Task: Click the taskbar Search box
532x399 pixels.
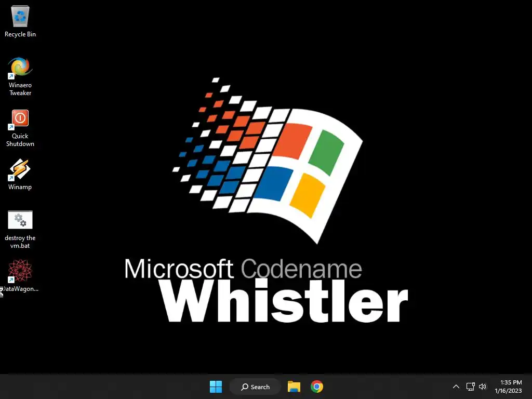Action: [x=255, y=387]
